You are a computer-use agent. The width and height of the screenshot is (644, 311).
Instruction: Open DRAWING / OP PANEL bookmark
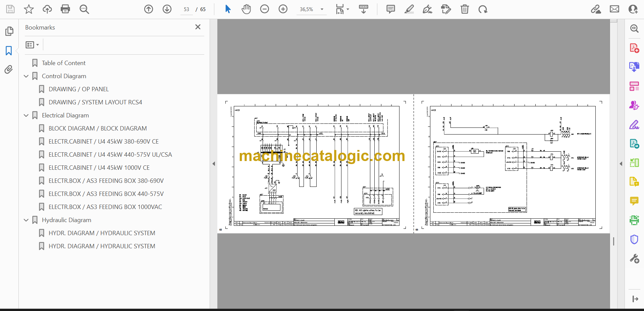pos(78,89)
